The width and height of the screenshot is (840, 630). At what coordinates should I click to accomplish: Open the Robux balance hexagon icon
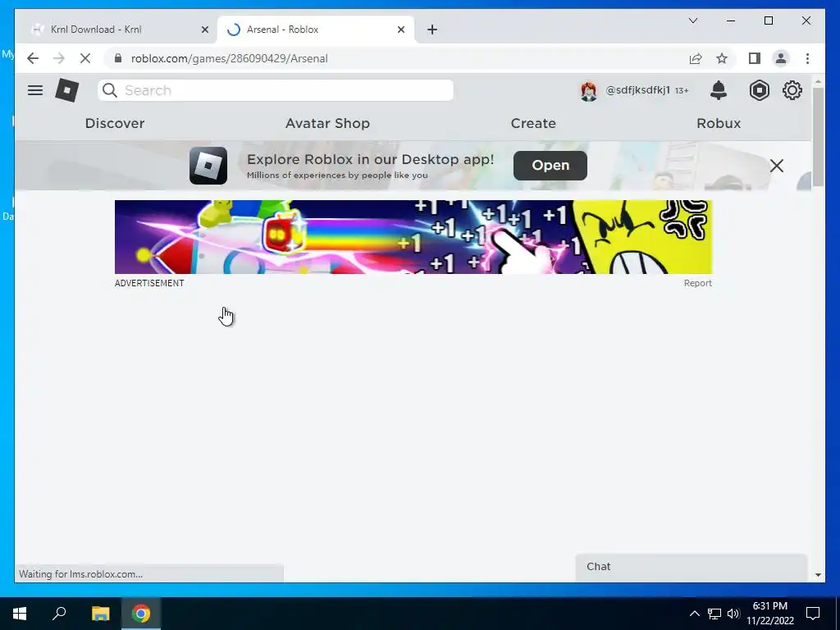point(759,90)
